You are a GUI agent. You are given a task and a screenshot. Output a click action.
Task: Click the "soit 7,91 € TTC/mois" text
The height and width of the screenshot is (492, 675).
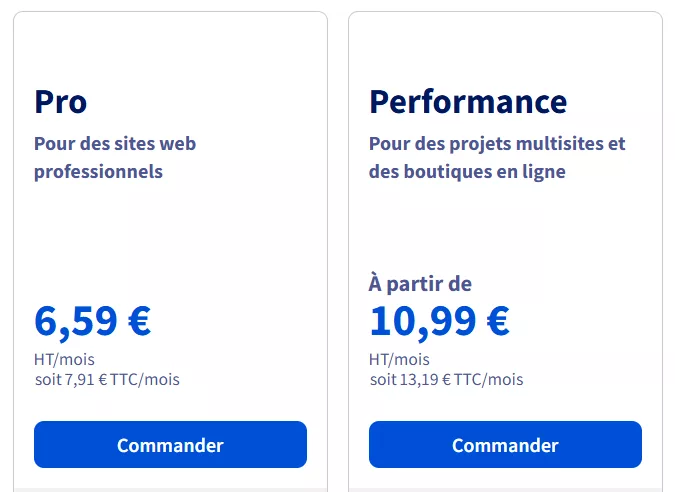coord(107,379)
